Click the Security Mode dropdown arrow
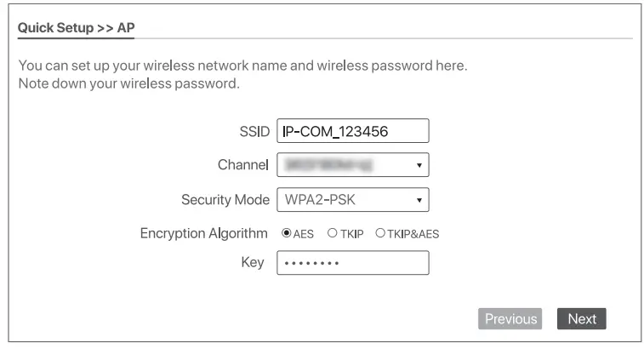 (419, 201)
